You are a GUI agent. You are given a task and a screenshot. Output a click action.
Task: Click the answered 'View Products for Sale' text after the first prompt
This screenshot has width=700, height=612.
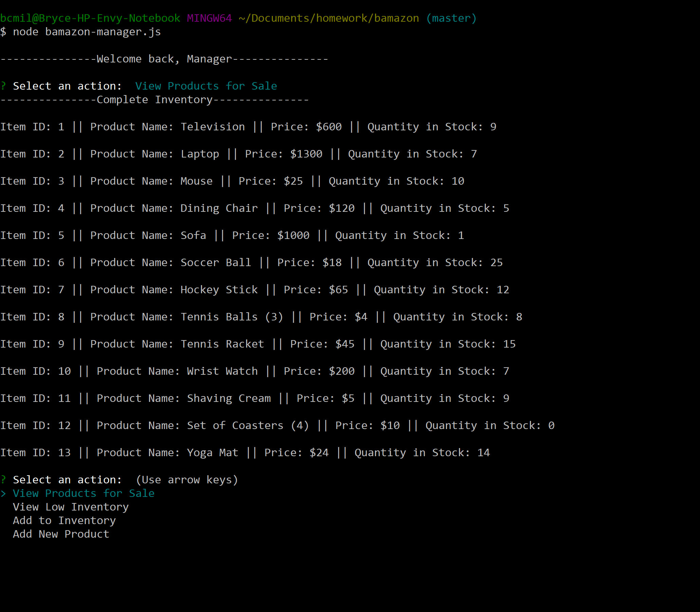point(206,86)
